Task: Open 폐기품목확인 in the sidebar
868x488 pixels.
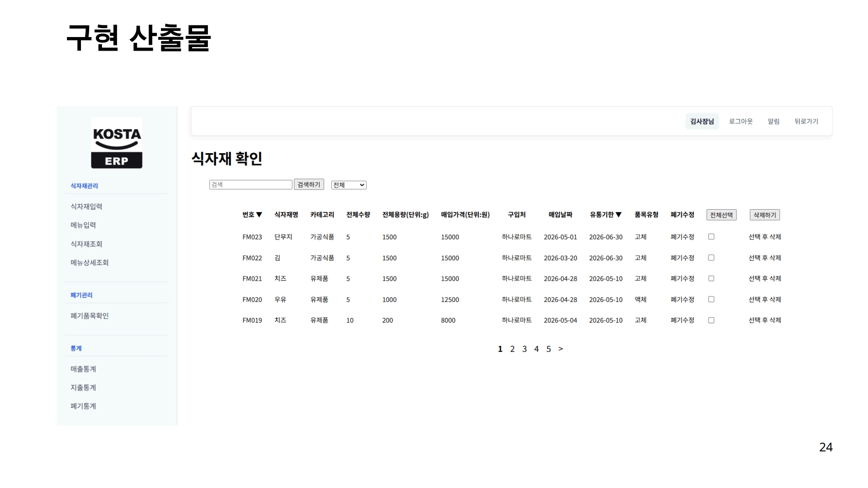Action: click(x=90, y=316)
